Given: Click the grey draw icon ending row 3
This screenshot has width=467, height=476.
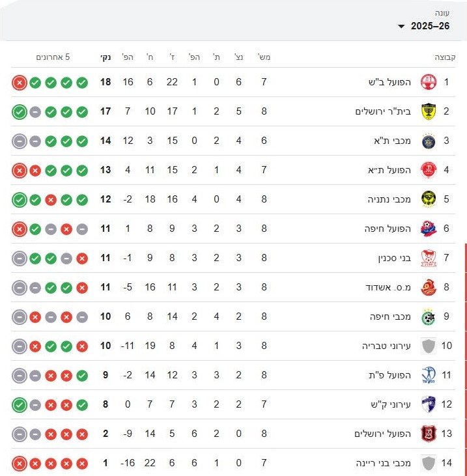Looking at the screenshot, I should click(x=20, y=141).
